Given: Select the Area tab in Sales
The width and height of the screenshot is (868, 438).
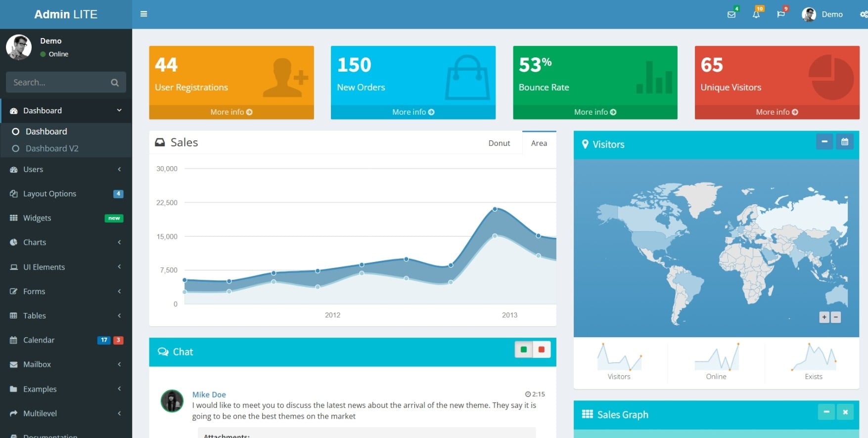Looking at the screenshot, I should [x=539, y=143].
